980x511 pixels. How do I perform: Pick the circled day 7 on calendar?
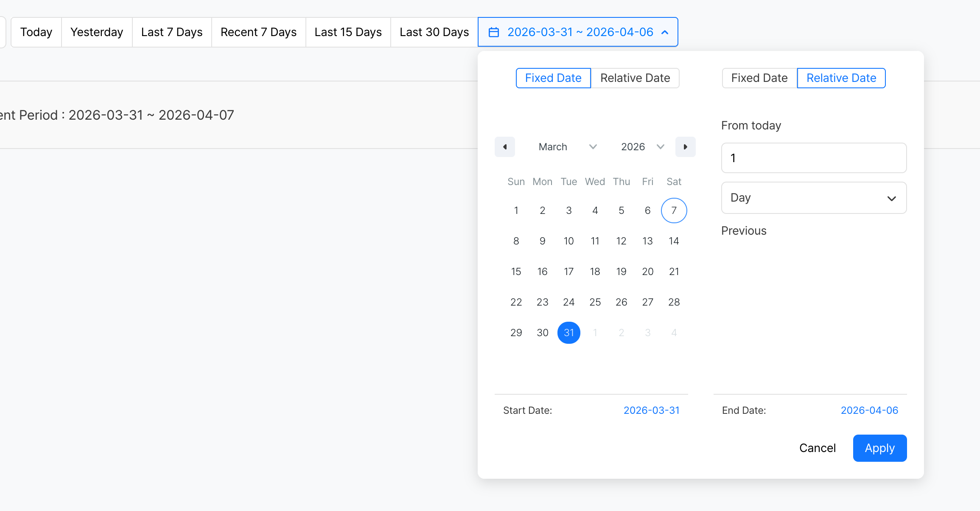[x=674, y=211]
